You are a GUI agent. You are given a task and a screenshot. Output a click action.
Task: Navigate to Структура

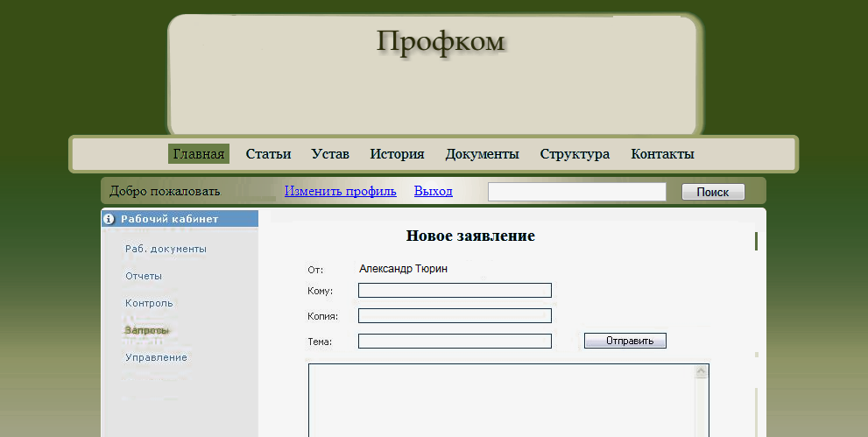(575, 154)
